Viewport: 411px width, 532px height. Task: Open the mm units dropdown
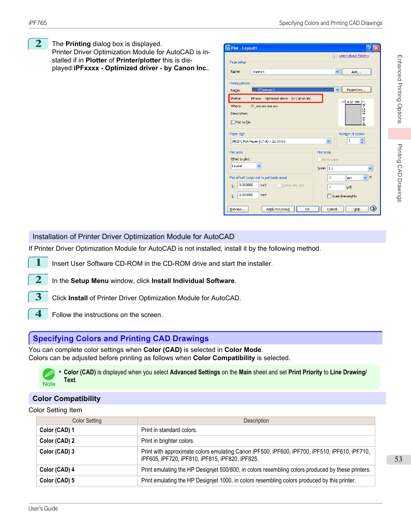pos(365,178)
